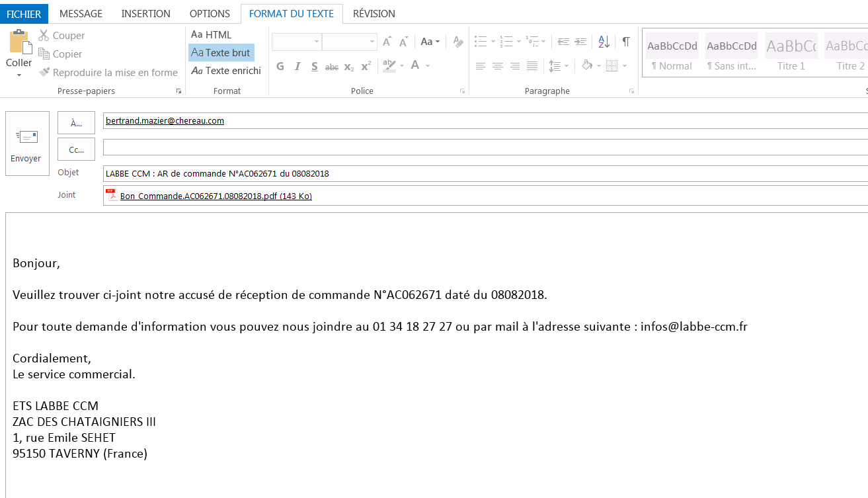Toggle strikethrough abc formatting
The width and height of the screenshot is (868, 498).
point(332,66)
